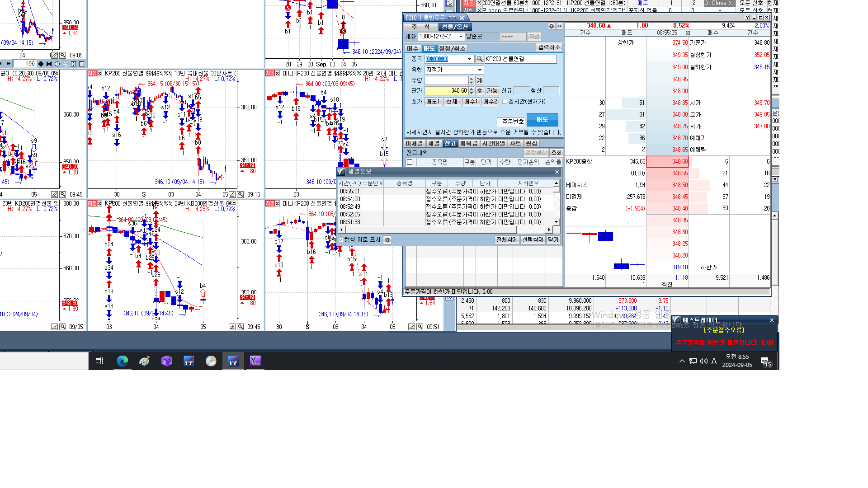Click the magnifier search icon beside 종목
868x488 pixels.
click(x=480, y=59)
